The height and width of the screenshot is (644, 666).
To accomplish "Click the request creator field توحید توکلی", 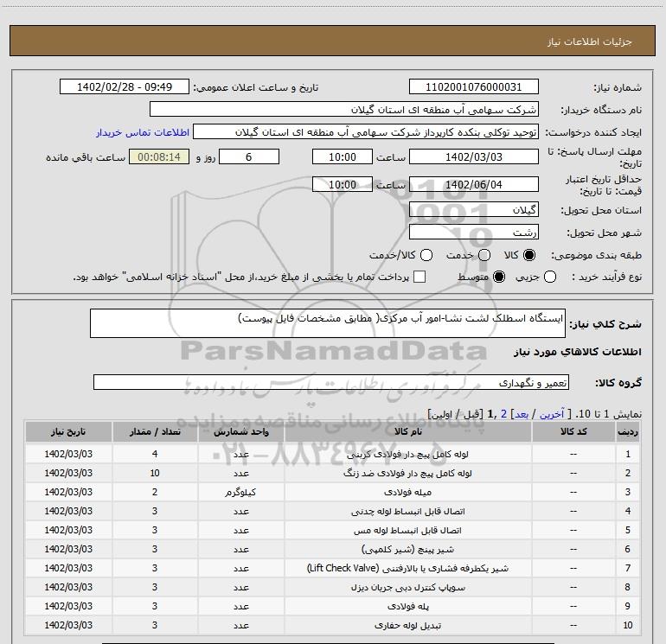I will [x=366, y=132].
